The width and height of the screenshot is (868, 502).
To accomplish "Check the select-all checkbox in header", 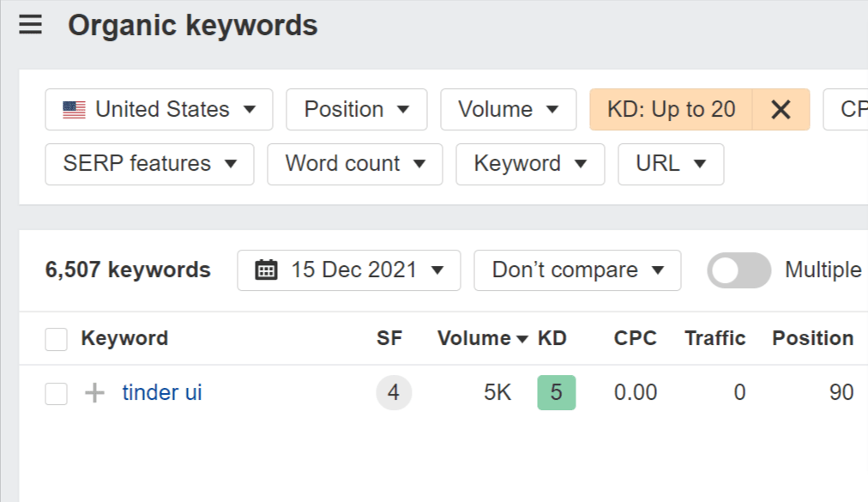I will click(57, 339).
